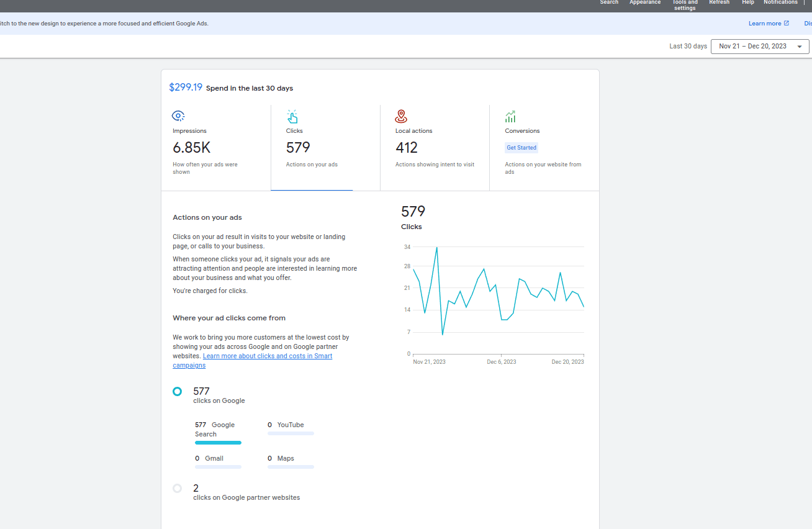Click the Get Started conversions button

click(521, 148)
